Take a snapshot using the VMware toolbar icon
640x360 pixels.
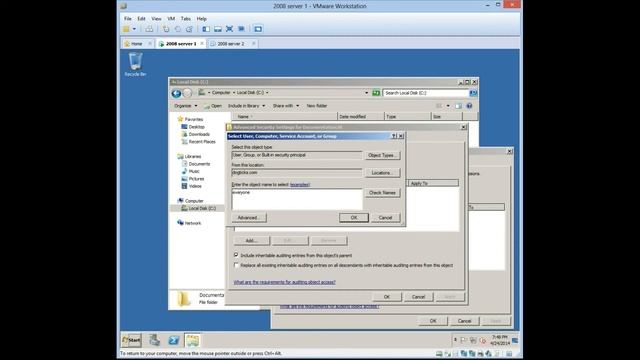tap(166, 29)
